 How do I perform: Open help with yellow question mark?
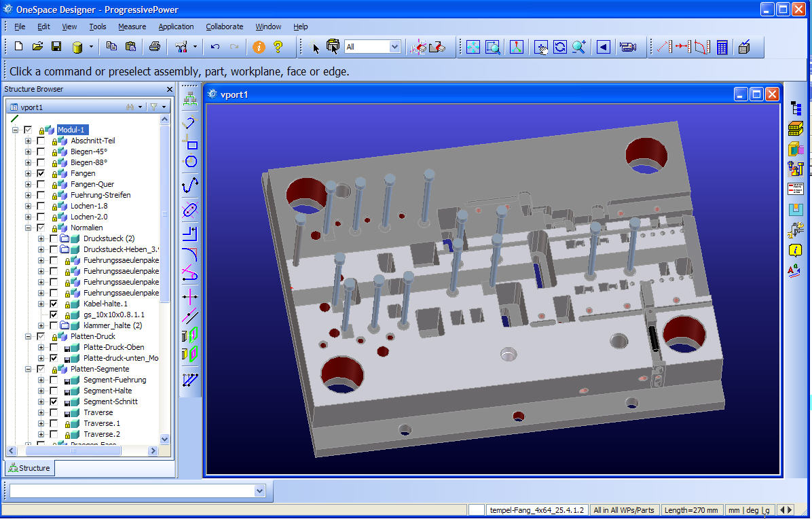click(x=278, y=47)
